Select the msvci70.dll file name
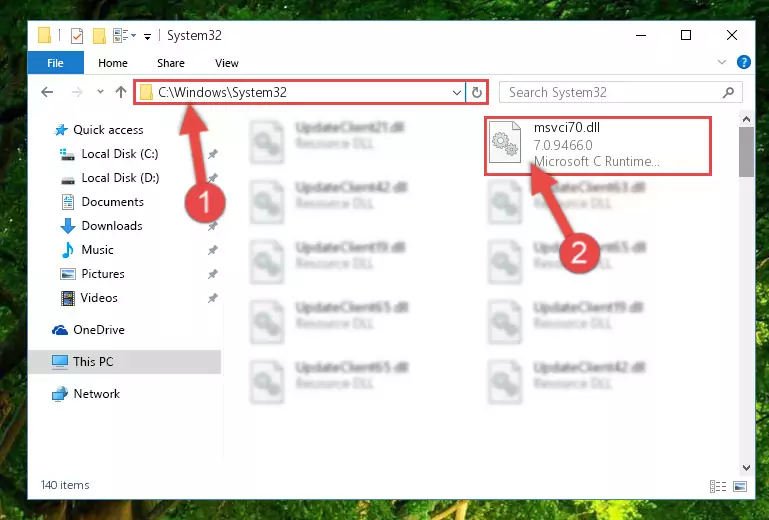 (566, 128)
